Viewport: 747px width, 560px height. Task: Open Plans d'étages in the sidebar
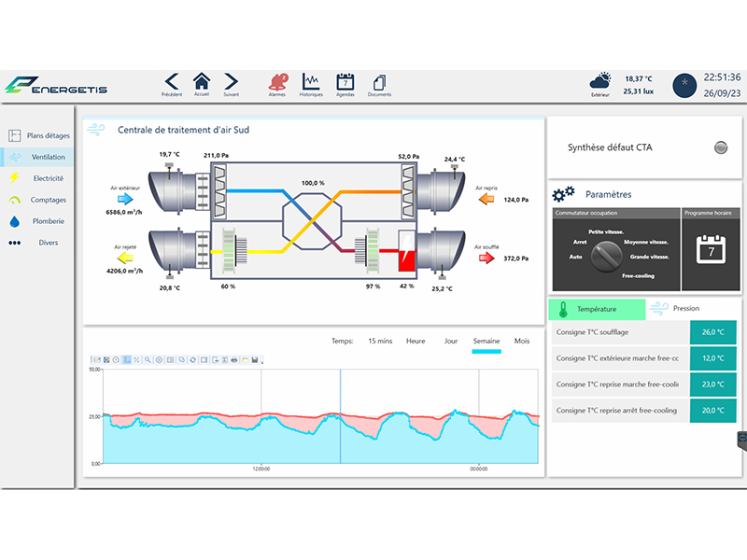pos(37,135)
